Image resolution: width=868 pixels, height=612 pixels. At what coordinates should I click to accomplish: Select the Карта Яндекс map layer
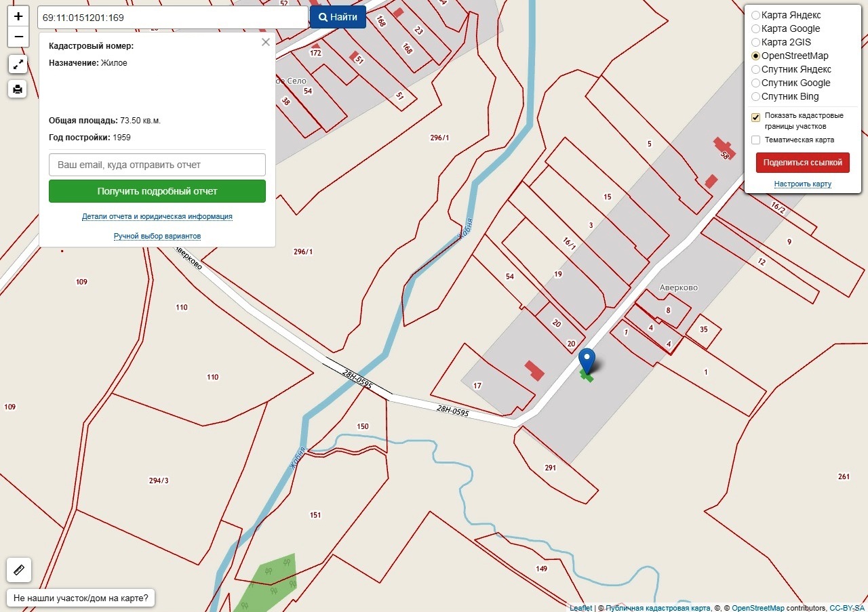755,15
